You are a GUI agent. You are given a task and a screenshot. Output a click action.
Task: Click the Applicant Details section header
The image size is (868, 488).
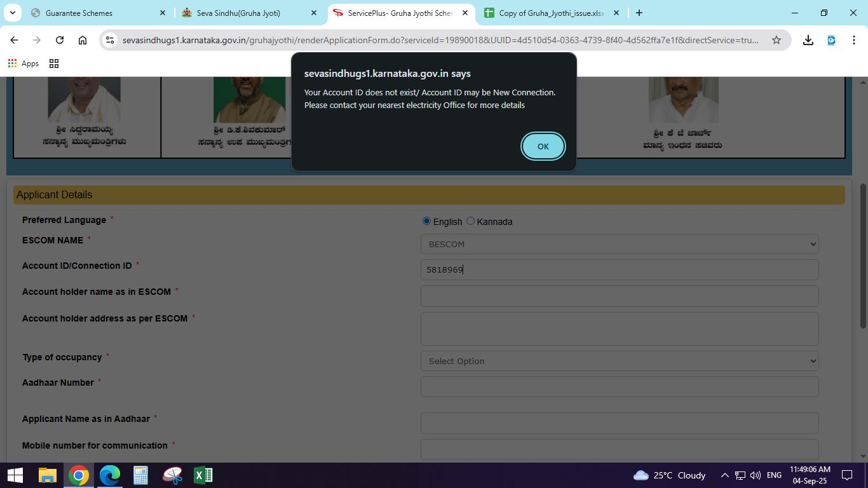coord(429,195)
